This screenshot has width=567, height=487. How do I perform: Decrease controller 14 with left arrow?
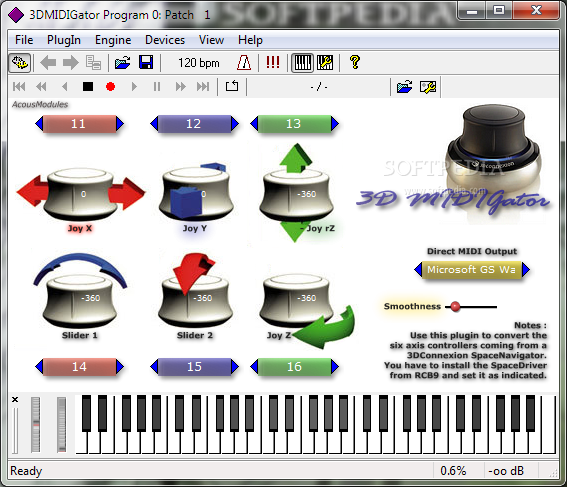click(39, 367)
